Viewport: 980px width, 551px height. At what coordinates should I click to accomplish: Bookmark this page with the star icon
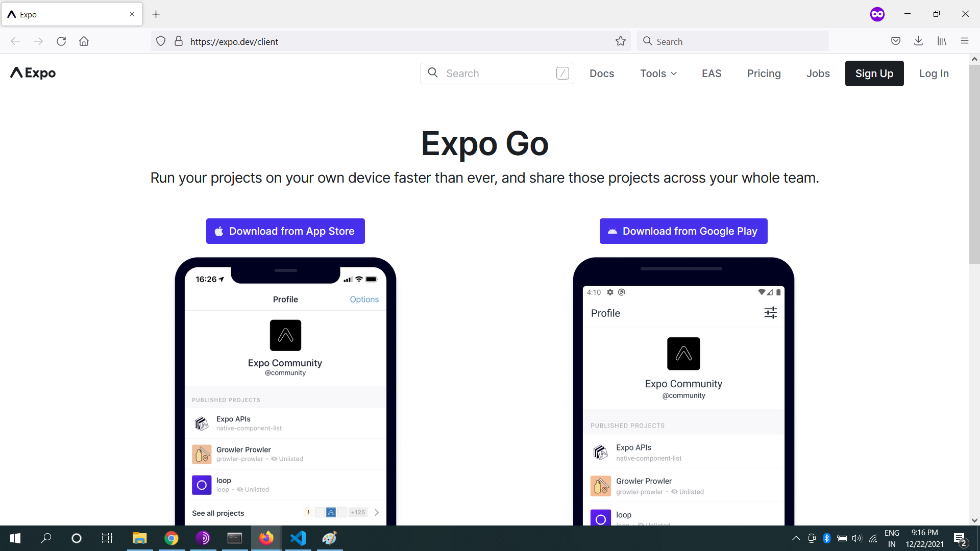pos(621,41)
